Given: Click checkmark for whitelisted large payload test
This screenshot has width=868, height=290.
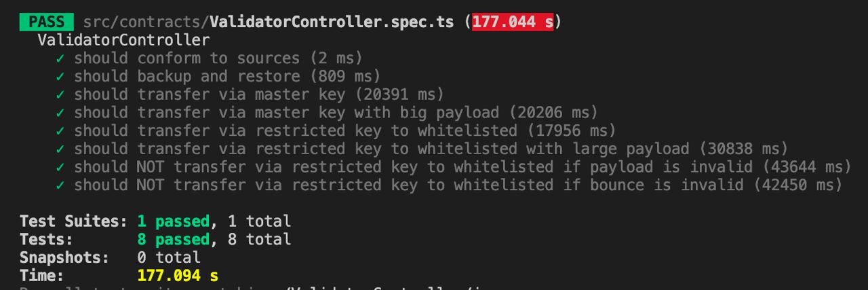Looking at the screenshot, I should (x=60, y=149).
